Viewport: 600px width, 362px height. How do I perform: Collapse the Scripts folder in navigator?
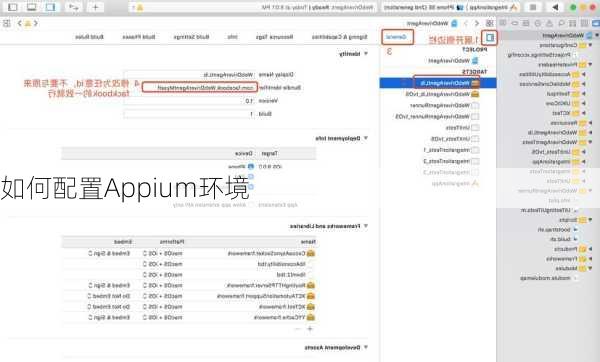coord(590,220)
